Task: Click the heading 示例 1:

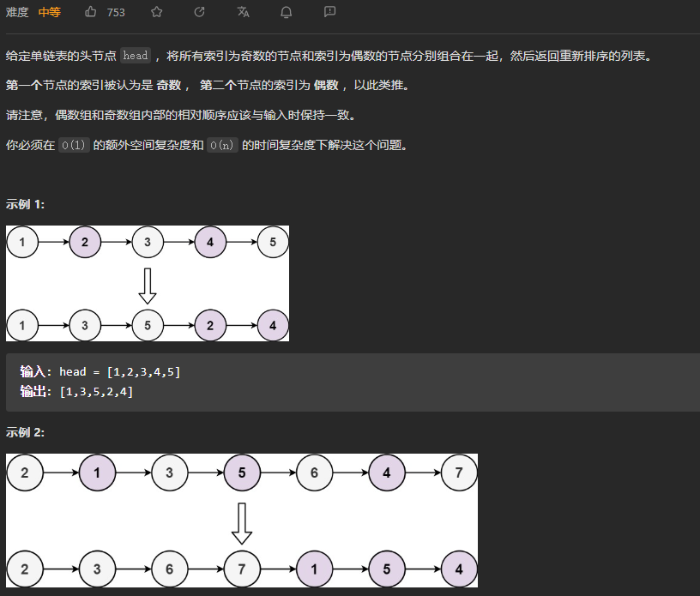Action: (25, 204)
